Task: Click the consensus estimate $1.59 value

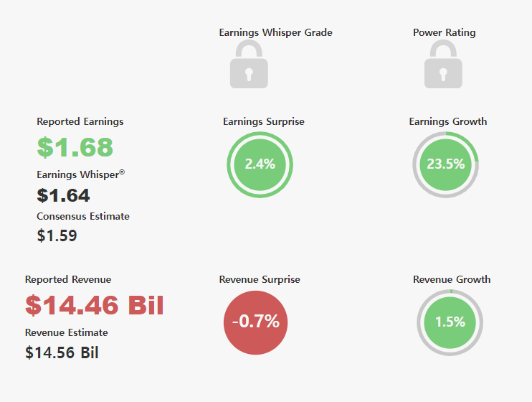Action: [57, 235]
